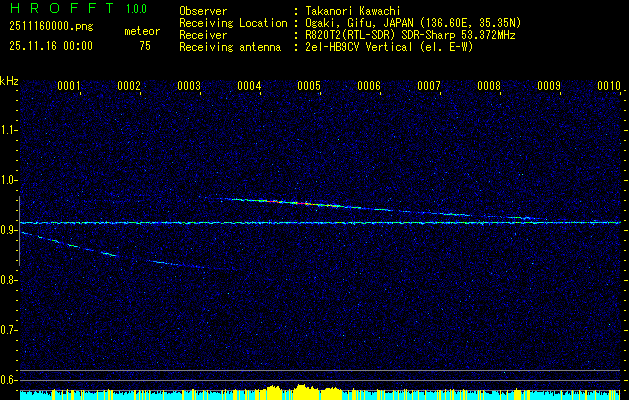Click the version number 1.0.0
Screen dimensions: 629x400
(x=136, y=9)
